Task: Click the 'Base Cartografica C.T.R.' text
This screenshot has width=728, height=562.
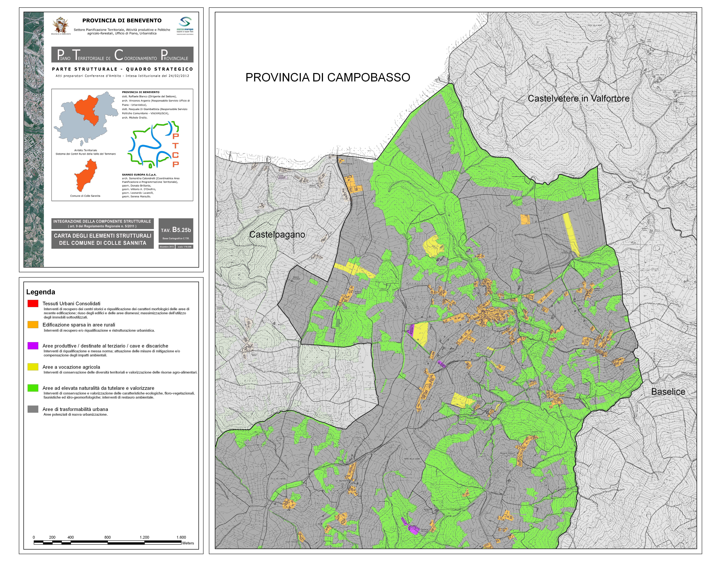Action: tap(176, 238)
